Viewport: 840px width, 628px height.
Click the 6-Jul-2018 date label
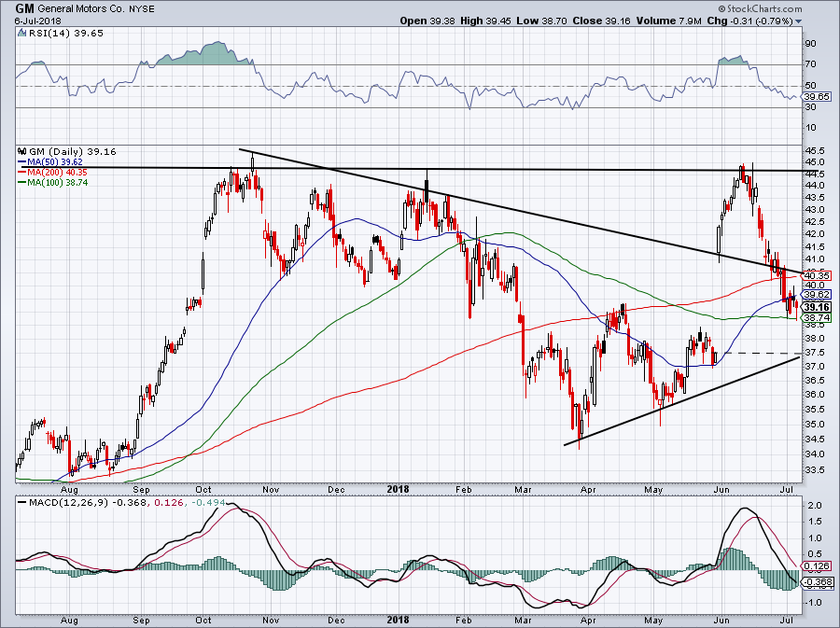37,21
